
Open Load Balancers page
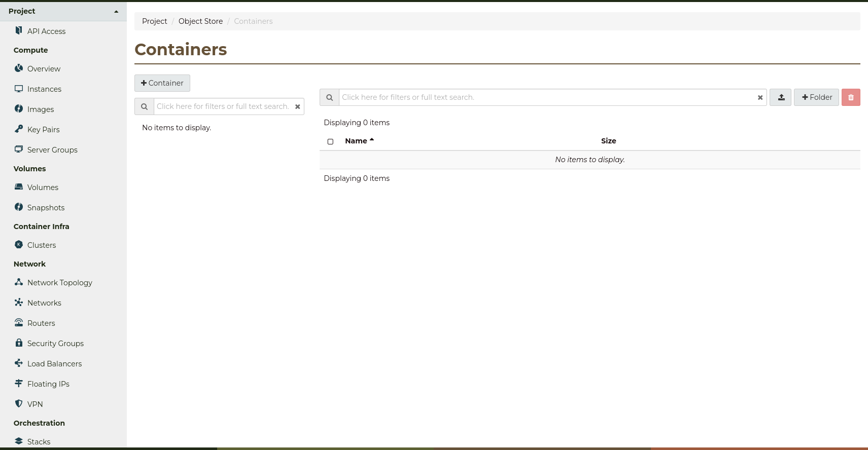54,364
